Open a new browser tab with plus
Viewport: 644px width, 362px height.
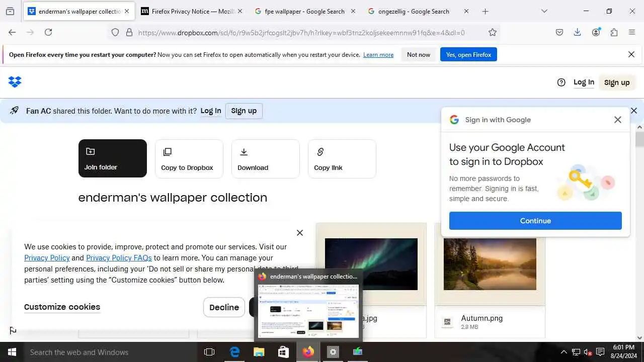click(486, 11)
